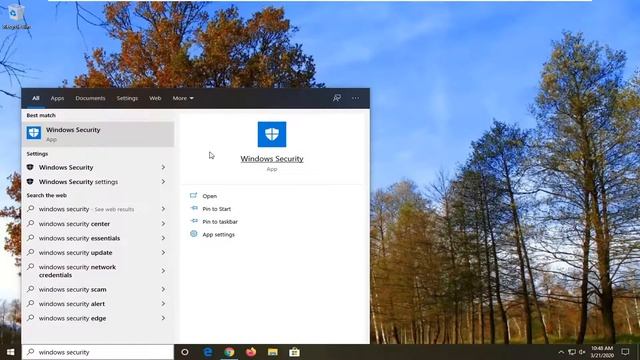Open the More dropdown in search
This screenshot has height=360, width=640.
pyautogui.click(x=183, y=98)
